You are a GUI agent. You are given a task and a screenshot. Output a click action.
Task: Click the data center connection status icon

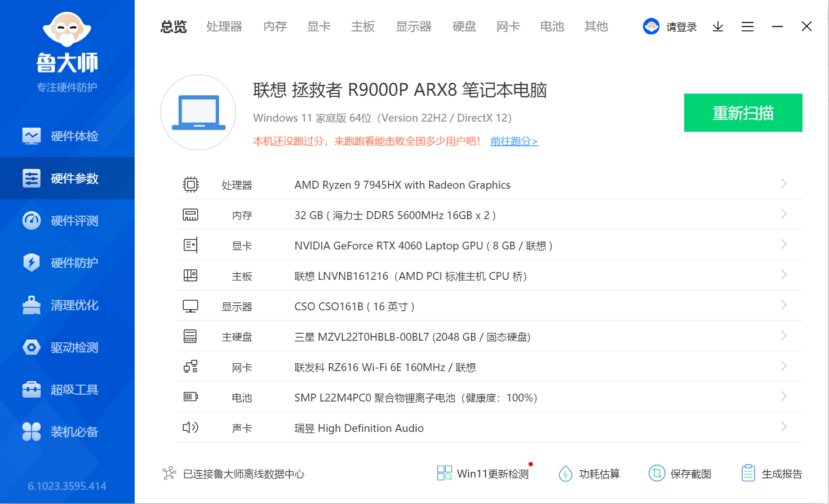(x=169, y=474)
